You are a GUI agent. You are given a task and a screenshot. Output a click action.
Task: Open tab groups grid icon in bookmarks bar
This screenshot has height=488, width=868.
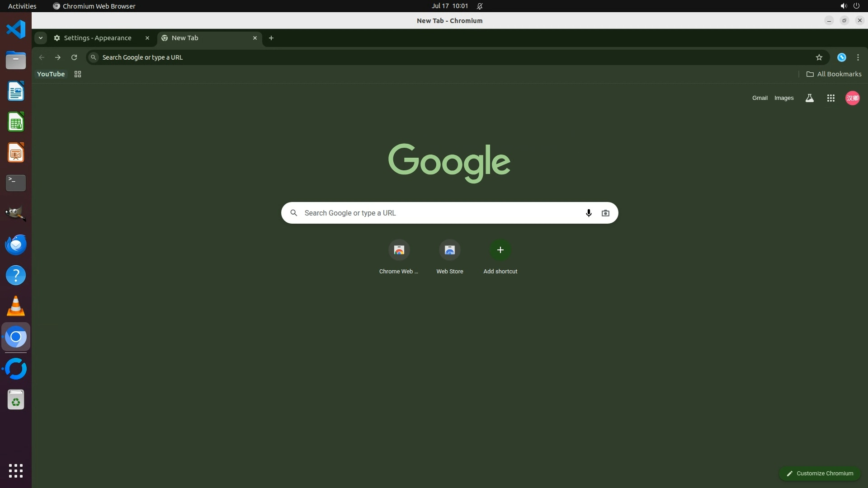tap(78, 74)
